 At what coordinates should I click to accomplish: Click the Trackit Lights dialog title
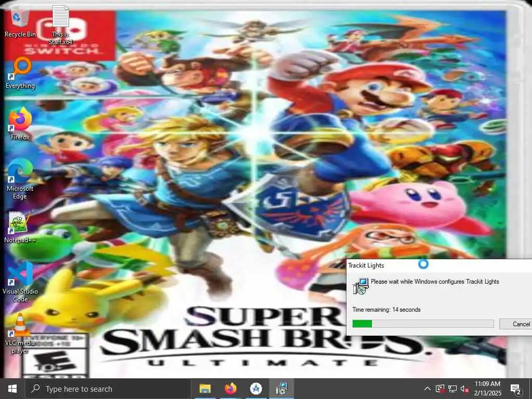(366, 265)
